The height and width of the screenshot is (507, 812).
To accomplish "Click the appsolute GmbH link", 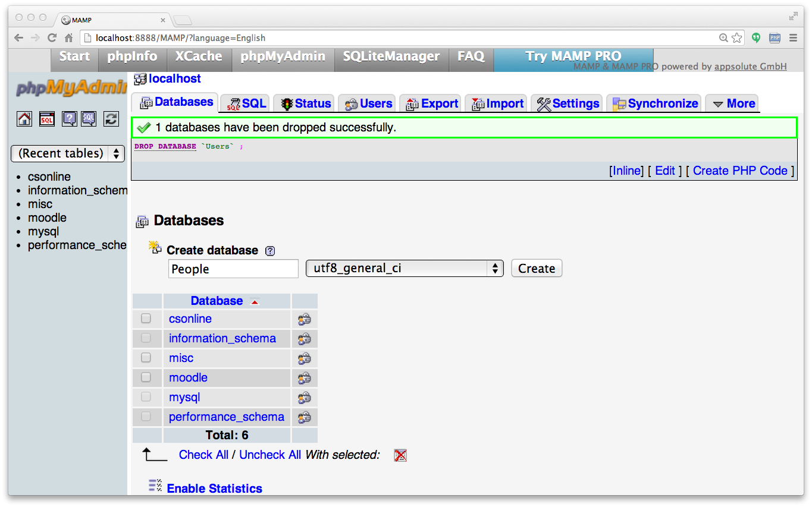I will 751,67.
